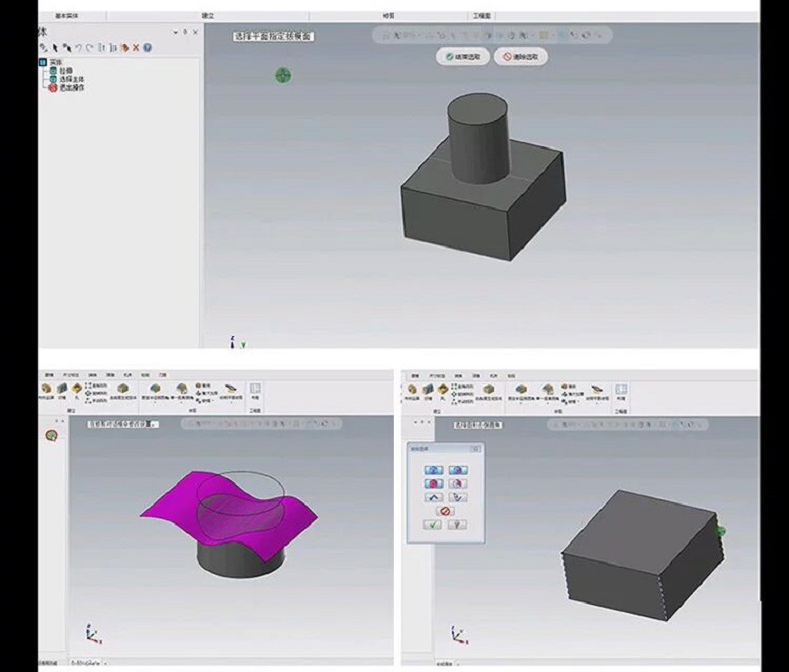Click the 清除选取 button with red icon
789x672 pixels.
click(520, 58)
